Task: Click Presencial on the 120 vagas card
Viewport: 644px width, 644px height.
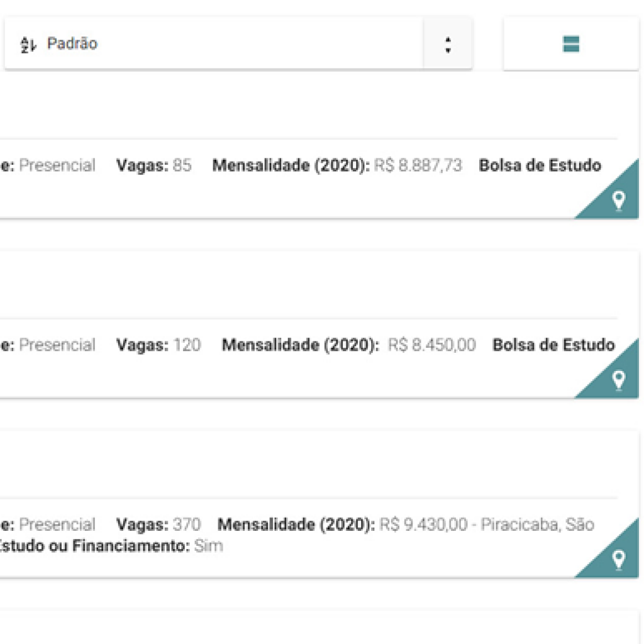Action: click(57, 345)
